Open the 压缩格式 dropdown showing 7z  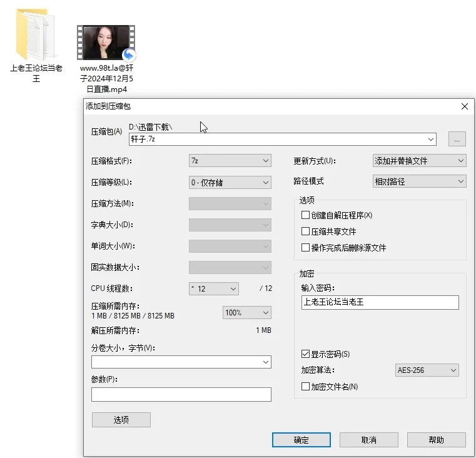point(230,161)
